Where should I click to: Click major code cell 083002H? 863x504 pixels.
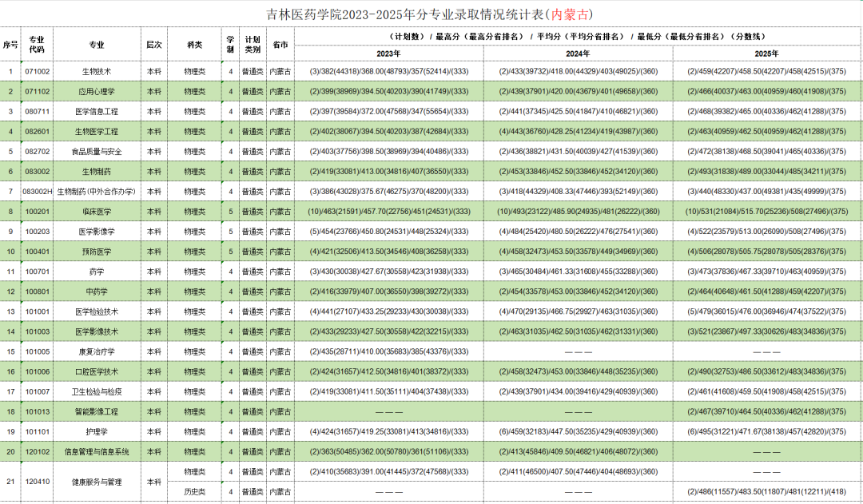37,192
